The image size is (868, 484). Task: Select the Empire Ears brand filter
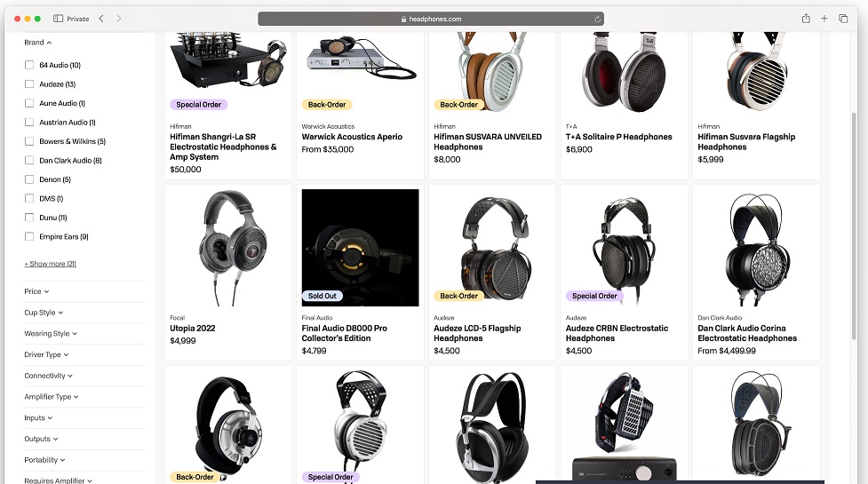tap(29, 236)
